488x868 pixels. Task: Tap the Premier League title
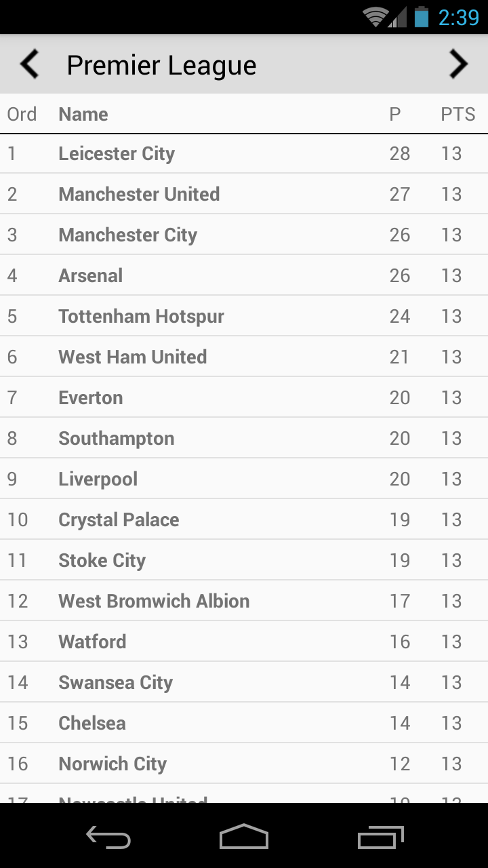(161, 66)
